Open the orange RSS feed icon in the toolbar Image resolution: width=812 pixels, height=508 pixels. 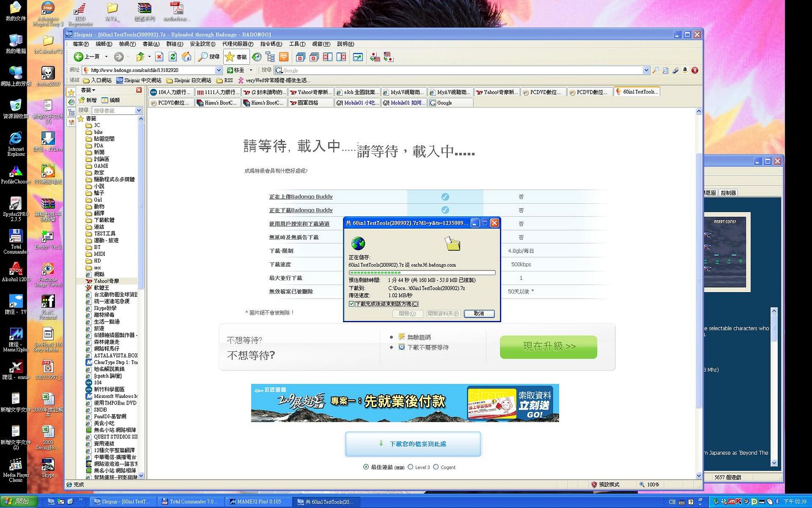point(284,57)
